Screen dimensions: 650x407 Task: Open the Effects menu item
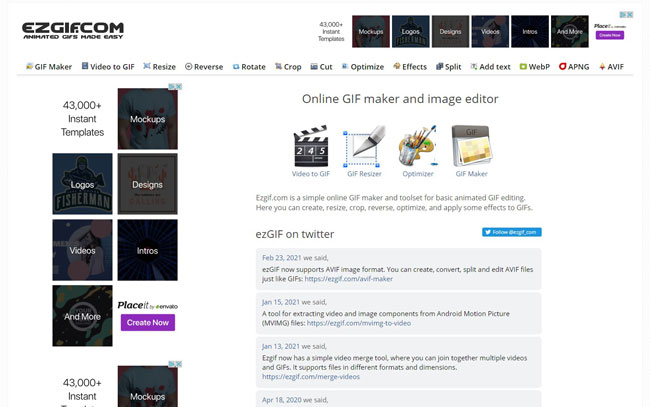point(410,67)
